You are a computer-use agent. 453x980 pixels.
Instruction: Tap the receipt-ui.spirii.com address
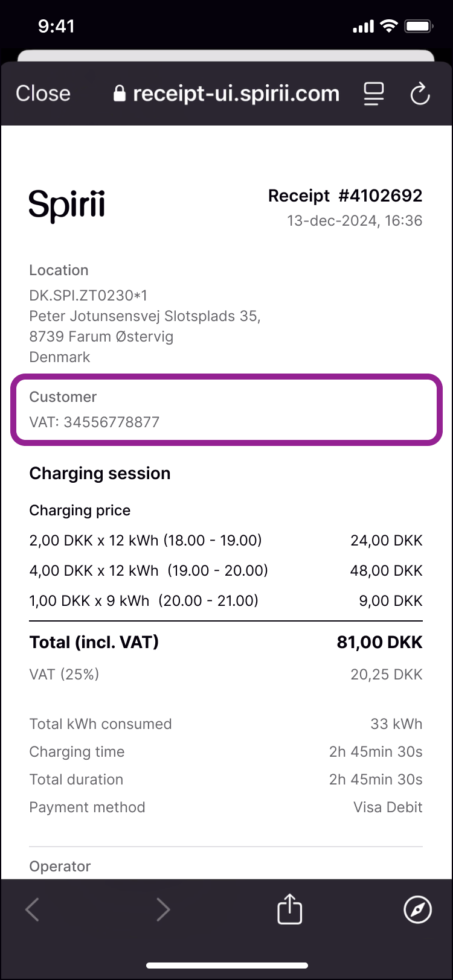pyautogui.click(x=236, y=94)
